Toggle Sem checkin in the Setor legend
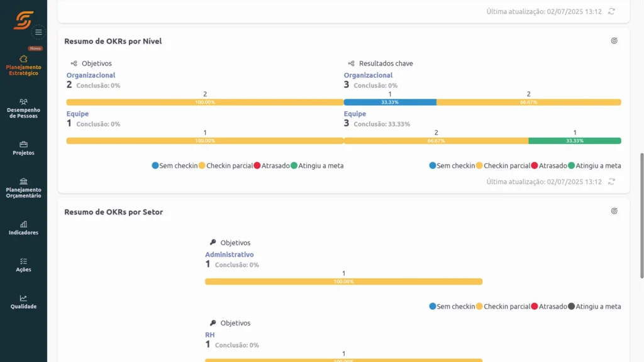The image size is (644, 362). (x=452, y=307)
